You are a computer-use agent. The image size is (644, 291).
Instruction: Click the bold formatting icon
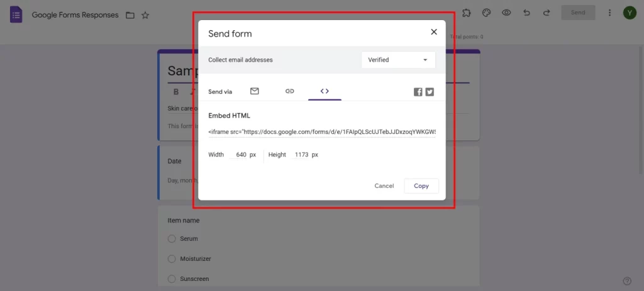tap(176, 92)
